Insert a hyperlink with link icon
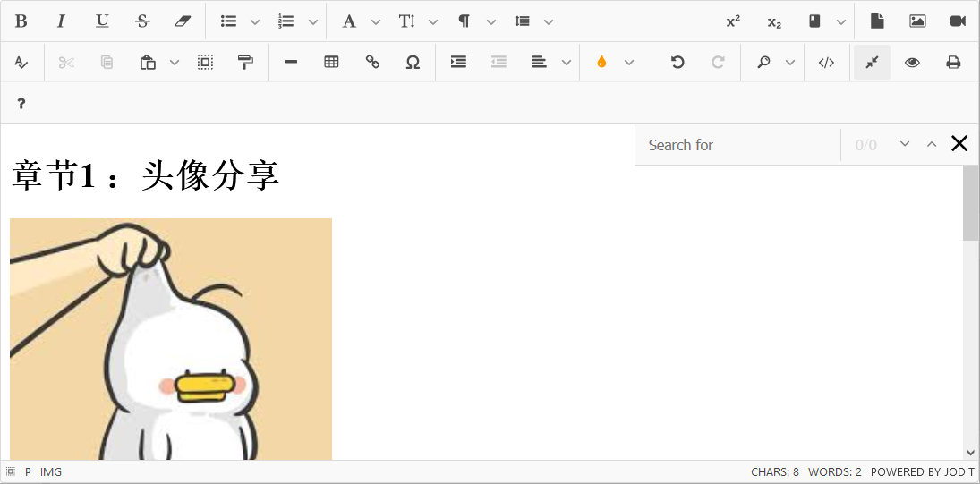The width and height of the screenshot is (980, 484). click(x=372, y=63)
